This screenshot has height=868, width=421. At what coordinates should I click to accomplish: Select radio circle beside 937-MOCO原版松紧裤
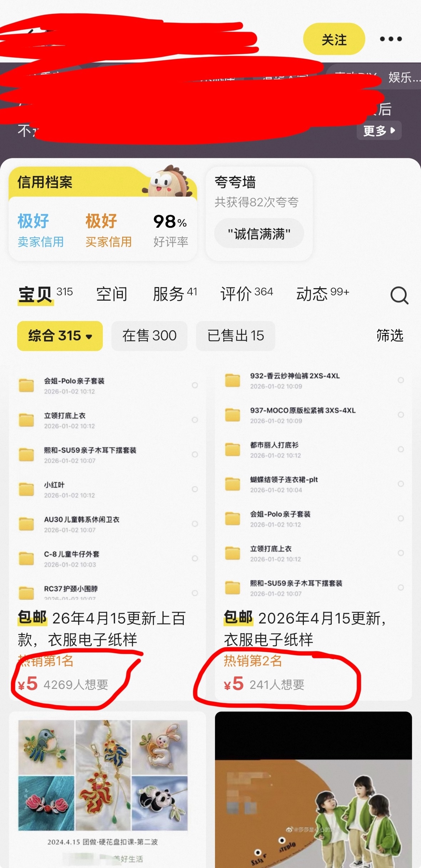coord(401,415)
